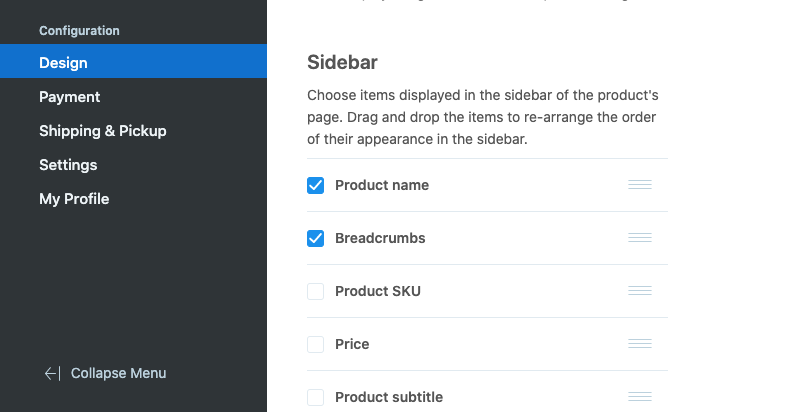The height and width of the screenshot is (412, 798).
Task: Open the Design menu item
Action: (133, 61)
